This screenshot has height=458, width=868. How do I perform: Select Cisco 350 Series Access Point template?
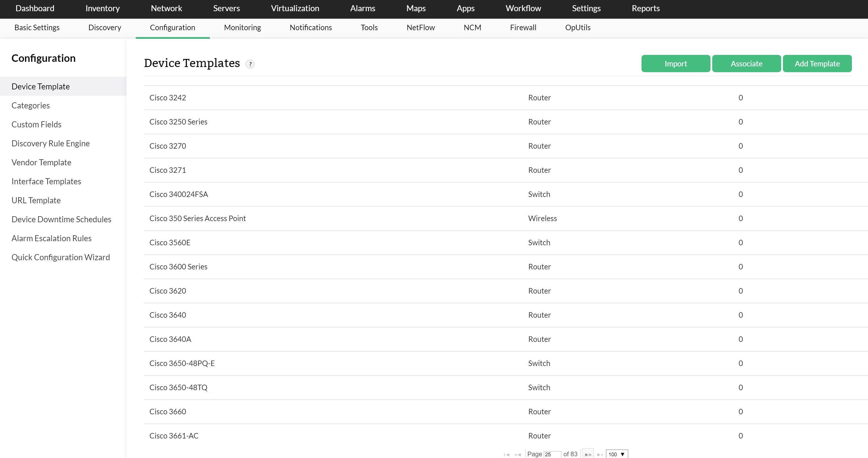coord(197,218)
